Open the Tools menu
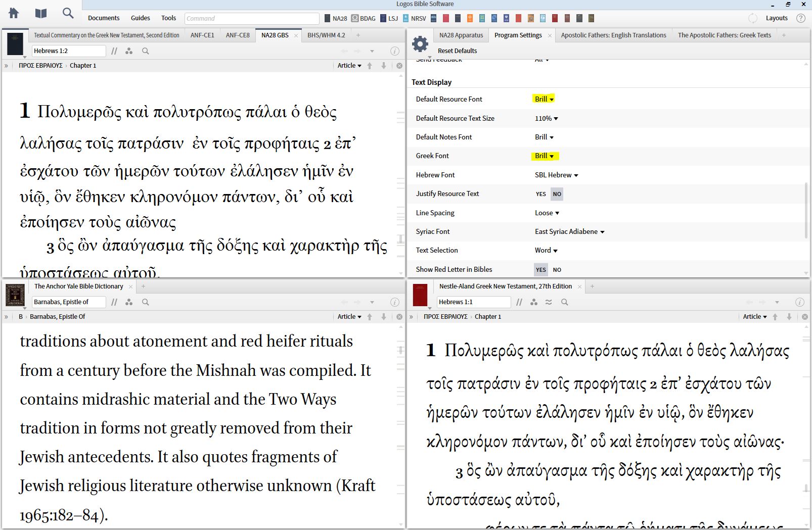This screenshot has height=530, width=812. (x=168, y=18)
